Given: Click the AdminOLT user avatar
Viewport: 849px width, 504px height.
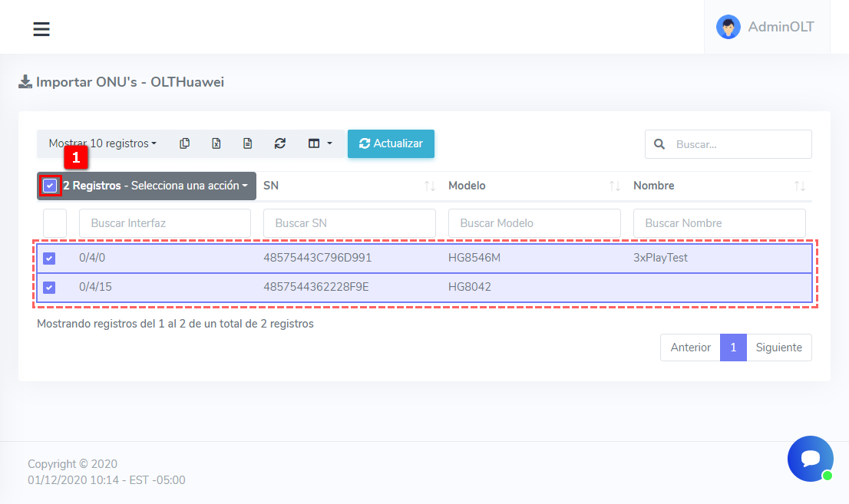Looking at the screenshot, I should pos(728,27).
